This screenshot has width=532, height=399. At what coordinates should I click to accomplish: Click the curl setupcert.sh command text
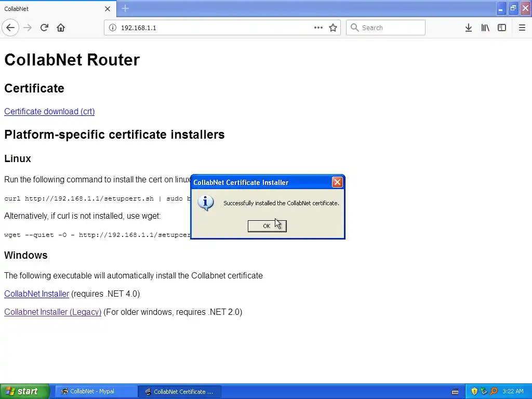click(x=98, y=198)
